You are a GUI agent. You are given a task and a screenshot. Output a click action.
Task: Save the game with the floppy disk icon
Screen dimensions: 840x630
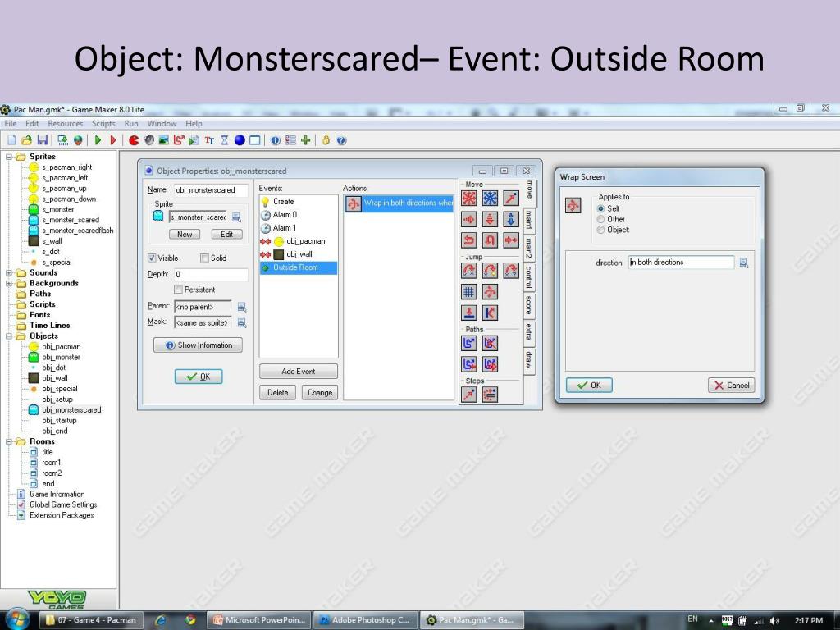click(43, 140)
